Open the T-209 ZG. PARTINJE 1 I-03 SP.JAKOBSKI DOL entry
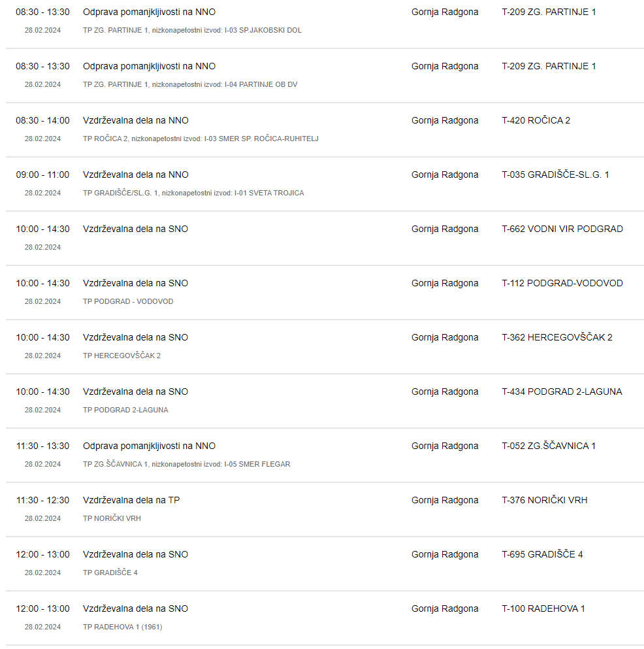 pos(325,21)
